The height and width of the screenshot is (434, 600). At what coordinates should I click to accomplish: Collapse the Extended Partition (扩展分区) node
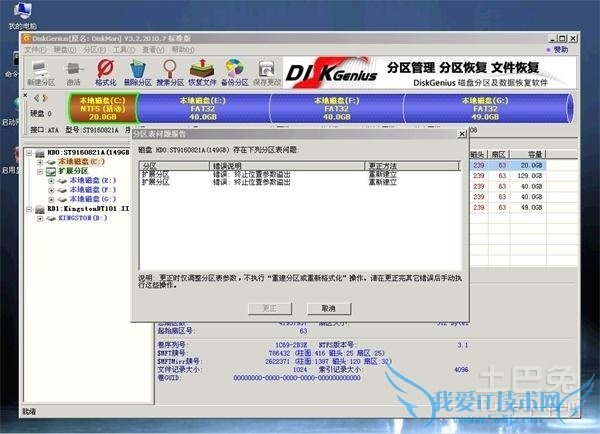pyautogui.click(x=40, y=171)
